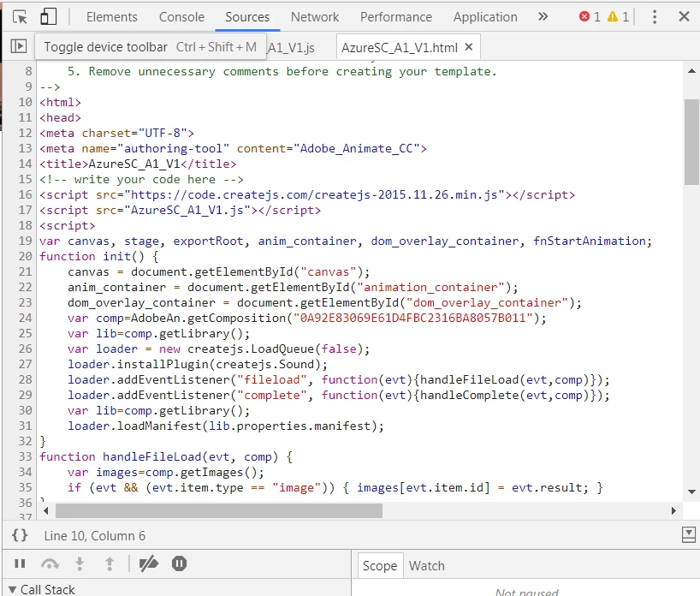Image resolution: width=700 pixels, height=596 pixels.
Task: Click the show console drawer icon
Action: [x=689, y=535]
